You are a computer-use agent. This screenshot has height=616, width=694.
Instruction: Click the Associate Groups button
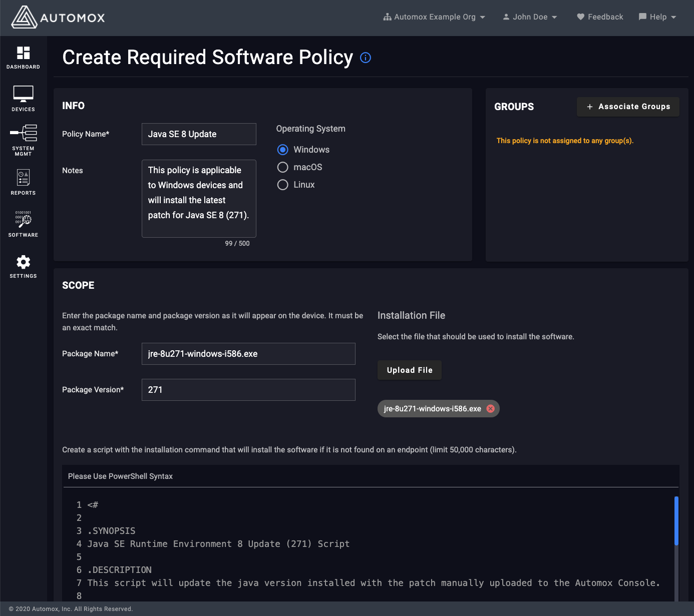pos(628,107)
